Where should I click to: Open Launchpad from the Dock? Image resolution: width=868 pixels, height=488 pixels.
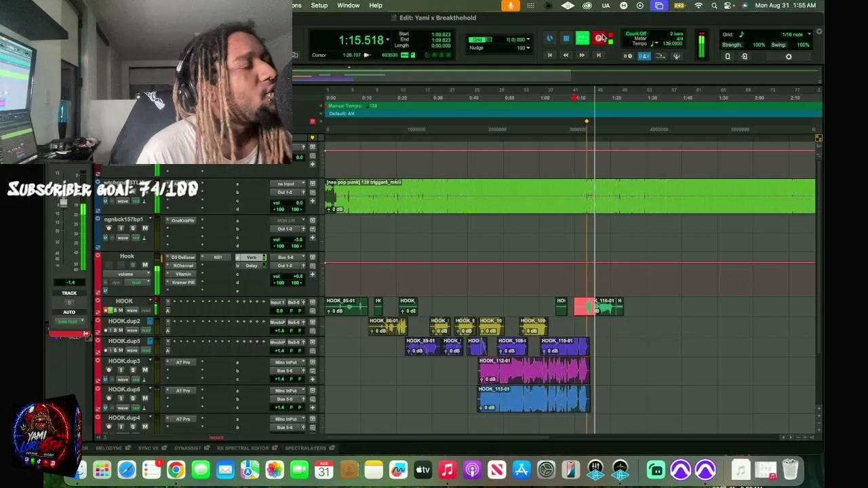click(102, 470)
